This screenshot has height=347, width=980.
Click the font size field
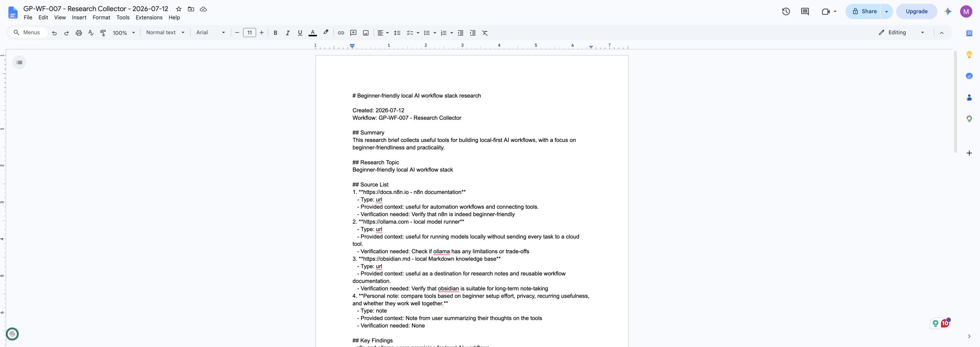250,33
